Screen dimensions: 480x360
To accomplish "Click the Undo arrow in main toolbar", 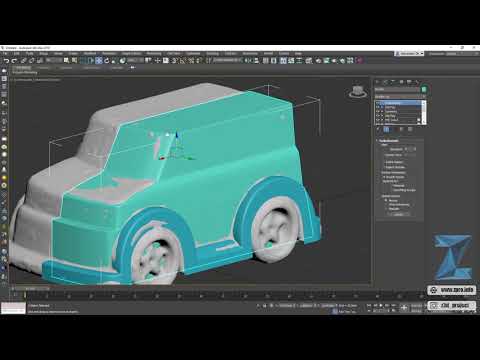I will coord(6,61).
